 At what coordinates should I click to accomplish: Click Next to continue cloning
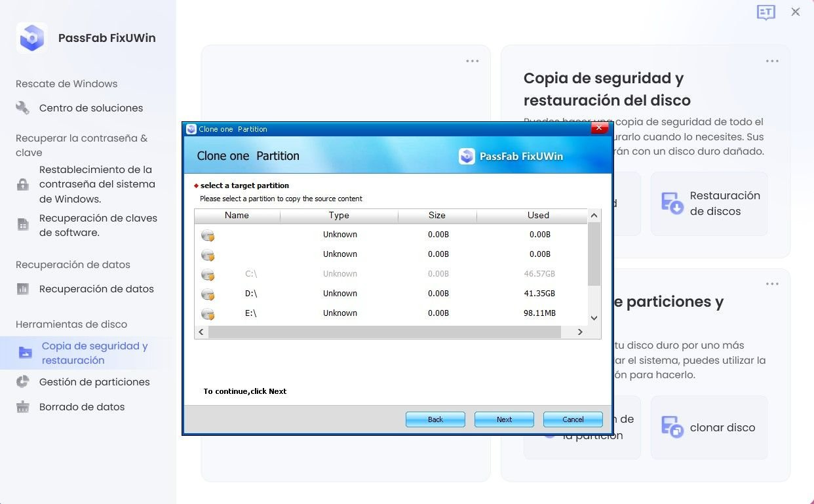click(503, 419)
